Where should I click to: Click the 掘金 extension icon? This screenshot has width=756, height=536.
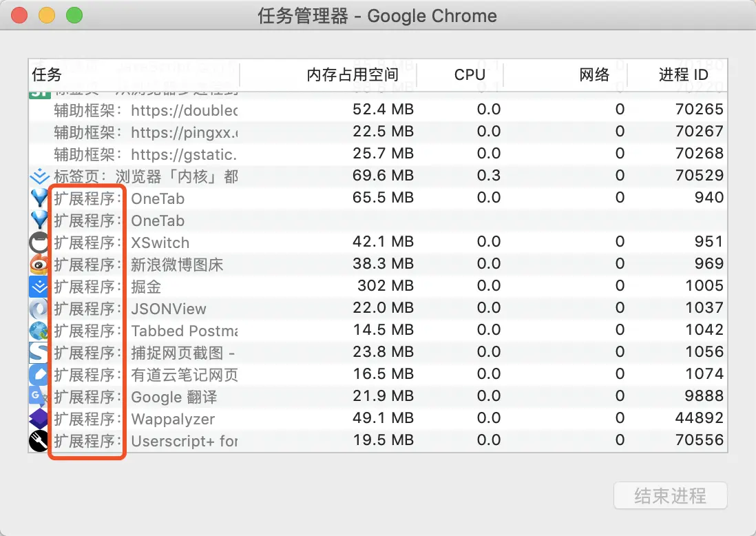tap(39, 287)
